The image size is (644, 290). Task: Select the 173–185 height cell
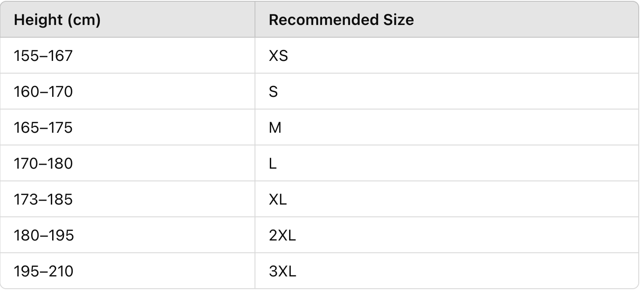pos(43,200)
